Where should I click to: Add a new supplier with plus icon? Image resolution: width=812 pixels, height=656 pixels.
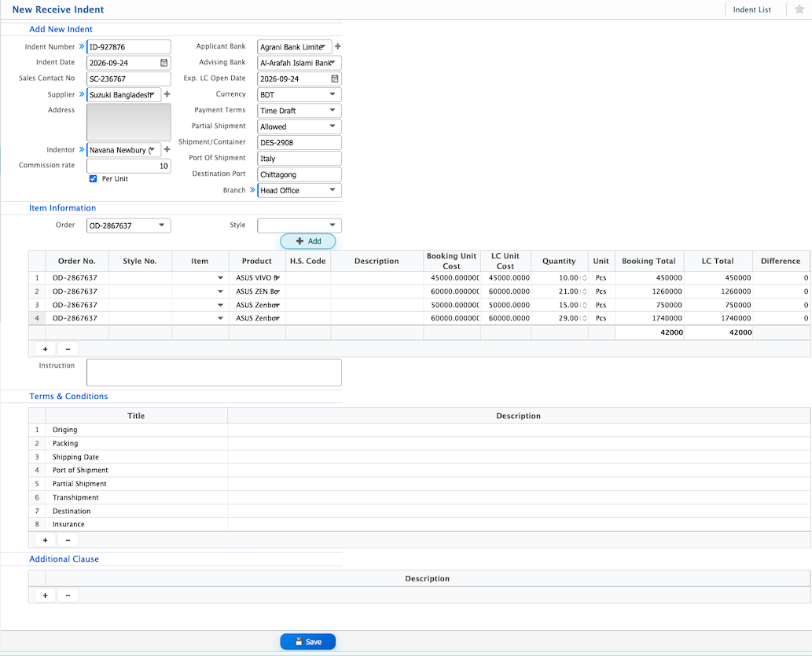[167, 94]
